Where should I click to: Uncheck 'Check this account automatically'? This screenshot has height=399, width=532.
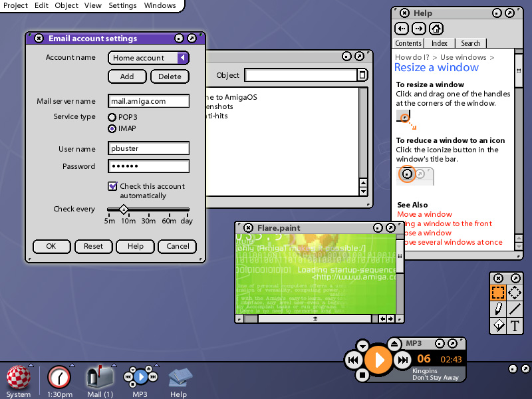click(112, 187)
